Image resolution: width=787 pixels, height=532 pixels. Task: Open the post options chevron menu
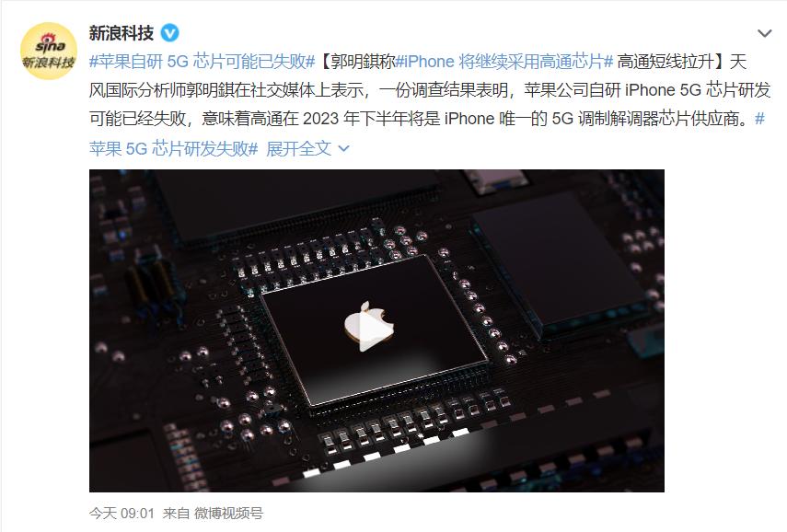pos(764,34)
